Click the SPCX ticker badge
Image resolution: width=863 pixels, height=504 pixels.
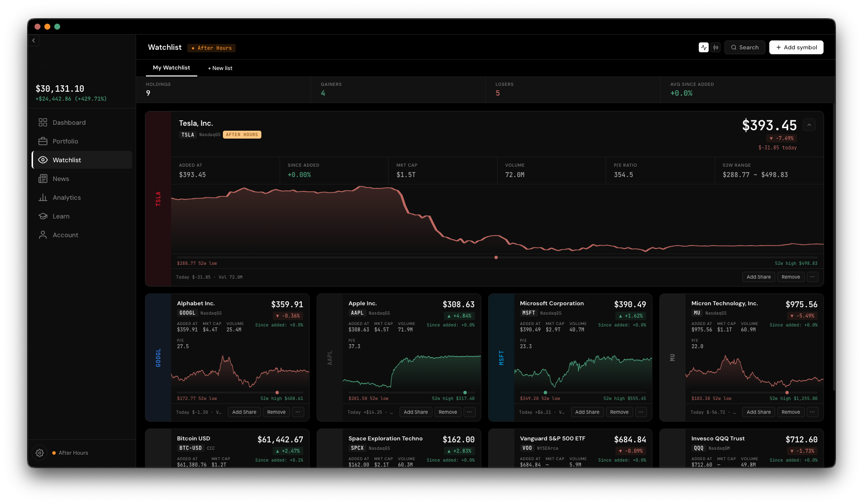pyautogui.click(x=357, y=448)
